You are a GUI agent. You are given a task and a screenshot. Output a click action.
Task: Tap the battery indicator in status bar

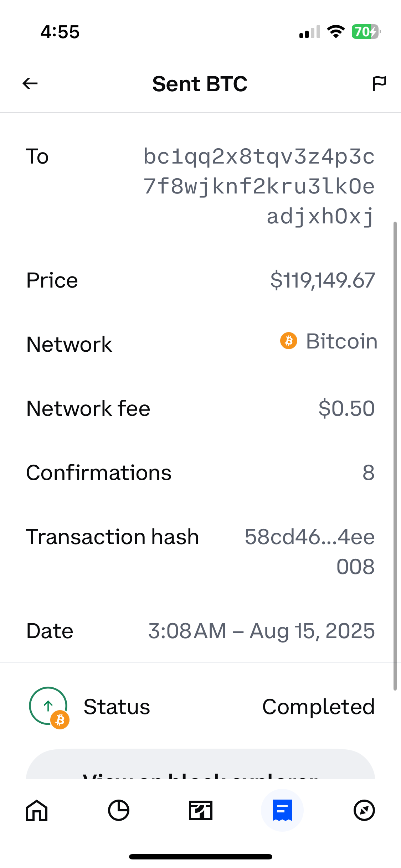click(x=366, y=32)
